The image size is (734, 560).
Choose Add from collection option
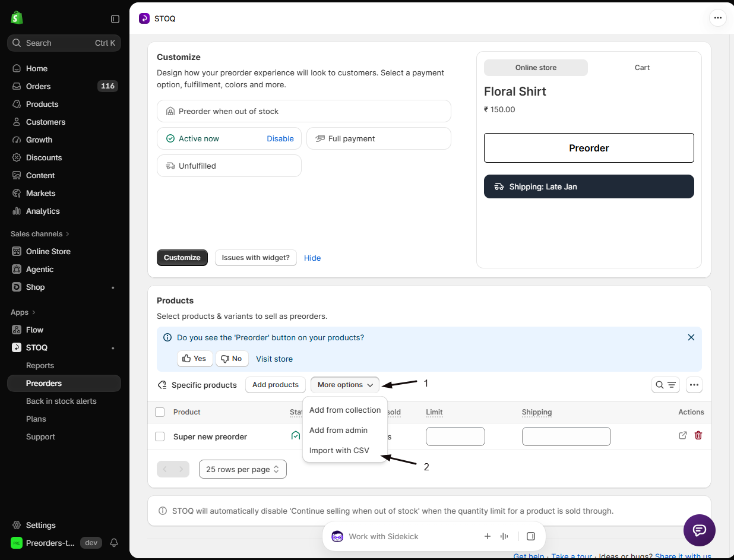pos(345,410)
